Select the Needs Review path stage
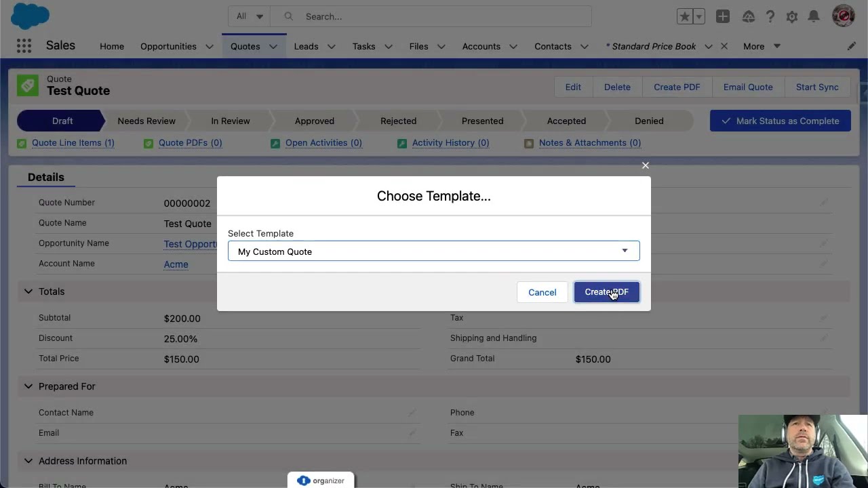The width and height of the screenshot is (868, 488). coord(146,121)
